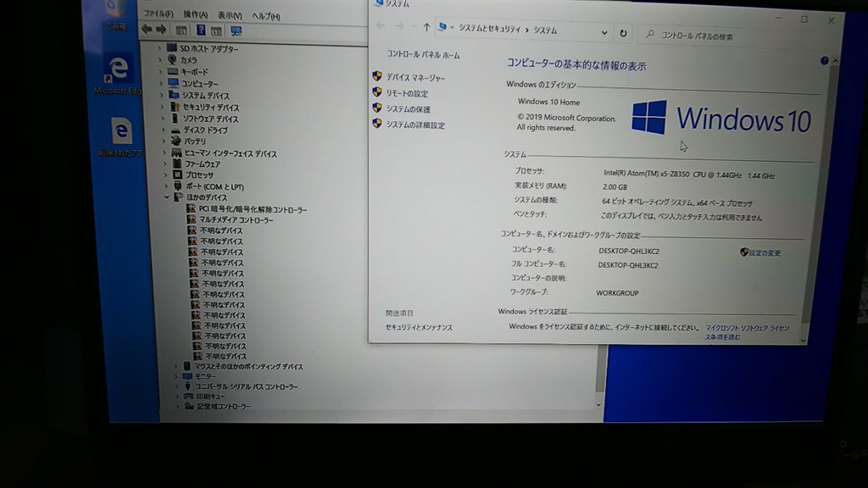Select the カメラ device category icon
The height and width of the screenshot is (488, 868).
(172, 60)
